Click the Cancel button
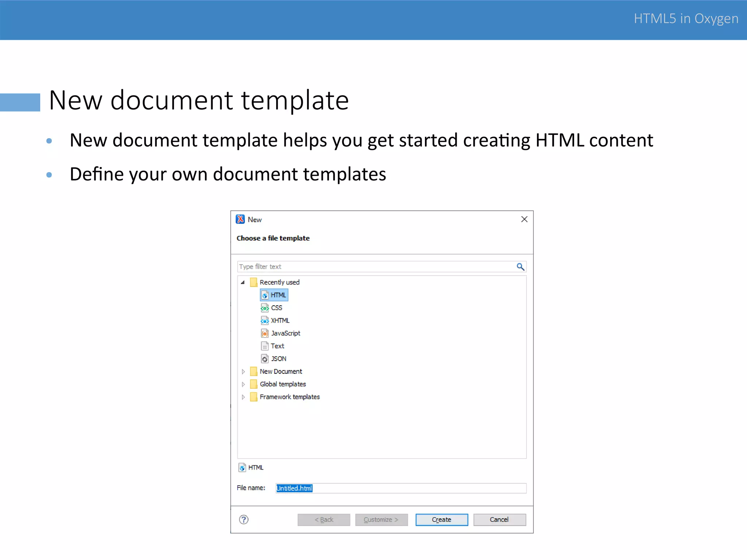 click(499, 520)
